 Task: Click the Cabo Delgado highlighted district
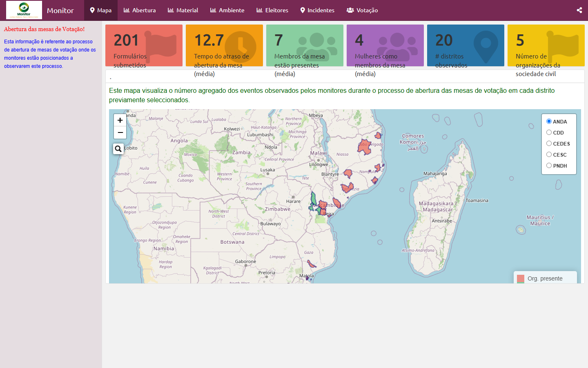[365, 147]
